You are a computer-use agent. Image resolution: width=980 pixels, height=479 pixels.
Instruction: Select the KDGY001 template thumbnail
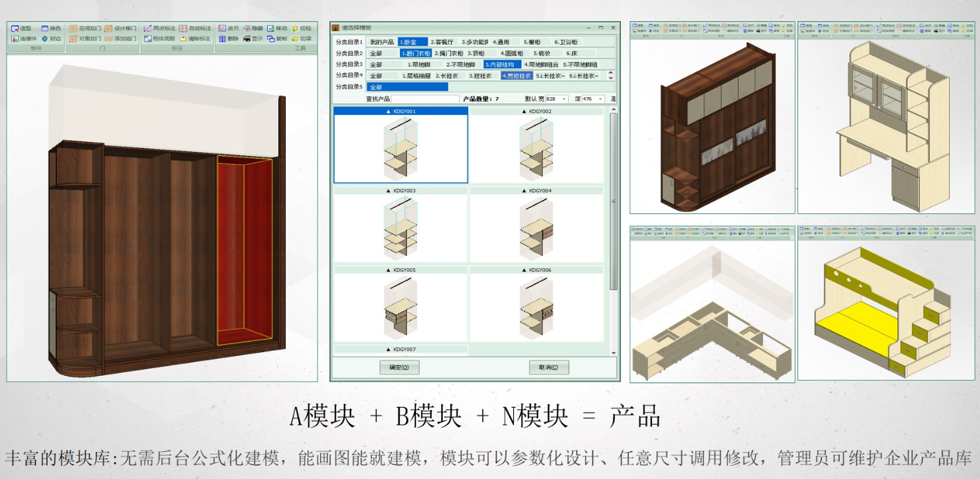(x=401, y=149)
